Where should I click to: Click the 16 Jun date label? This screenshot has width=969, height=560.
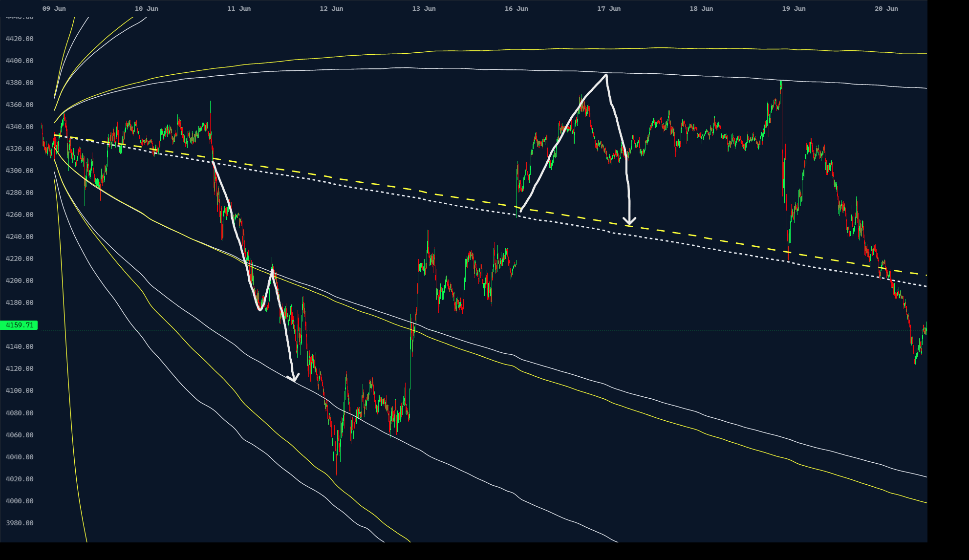pyautogui.click(x=516, y=9)
